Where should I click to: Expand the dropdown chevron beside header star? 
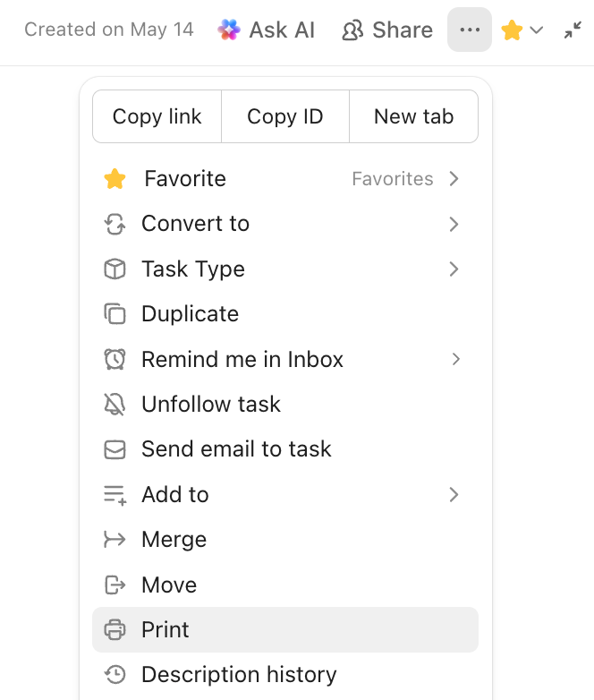tap(537, 30)
